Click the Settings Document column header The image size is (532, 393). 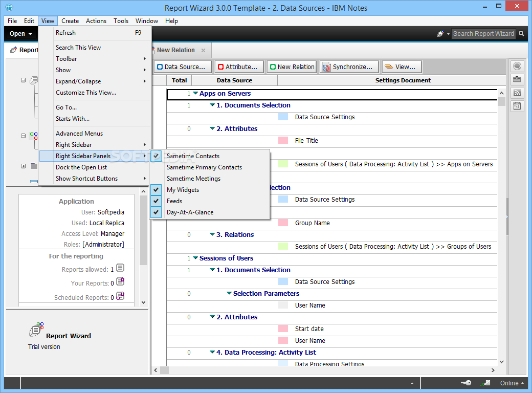[403, 80]
